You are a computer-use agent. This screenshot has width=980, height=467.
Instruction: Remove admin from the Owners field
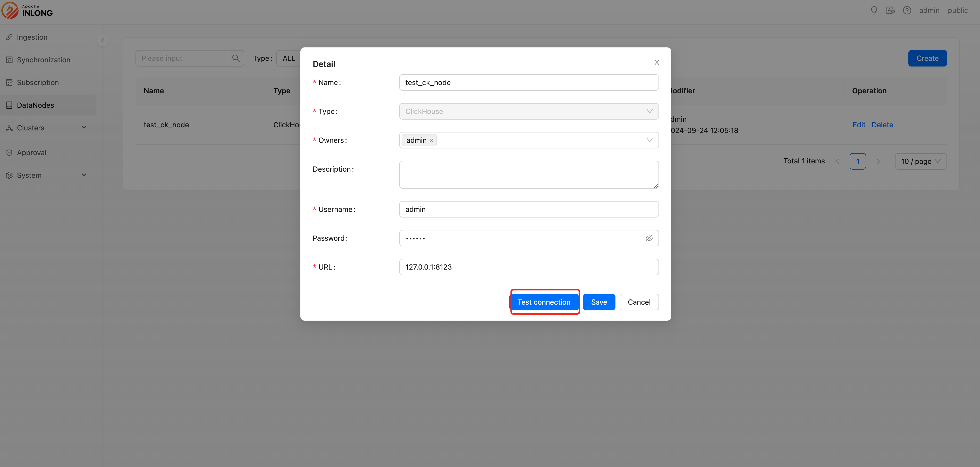coord(432,140)
